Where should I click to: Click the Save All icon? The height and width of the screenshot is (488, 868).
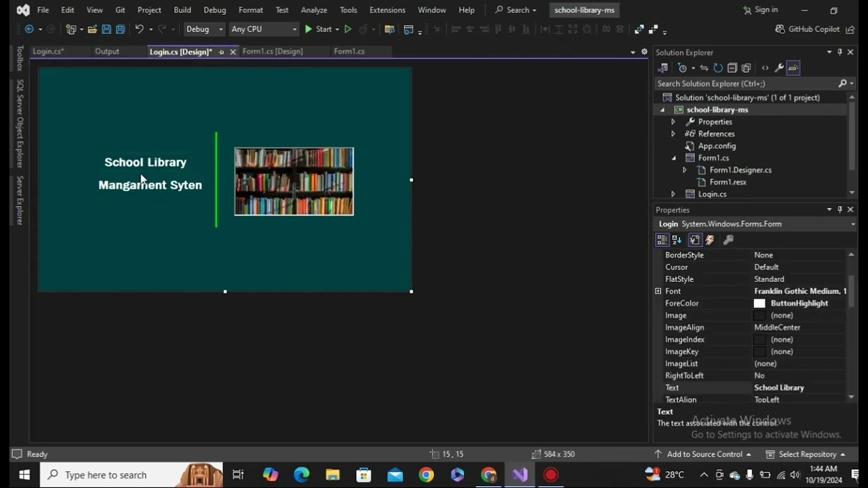pos(120,29)
